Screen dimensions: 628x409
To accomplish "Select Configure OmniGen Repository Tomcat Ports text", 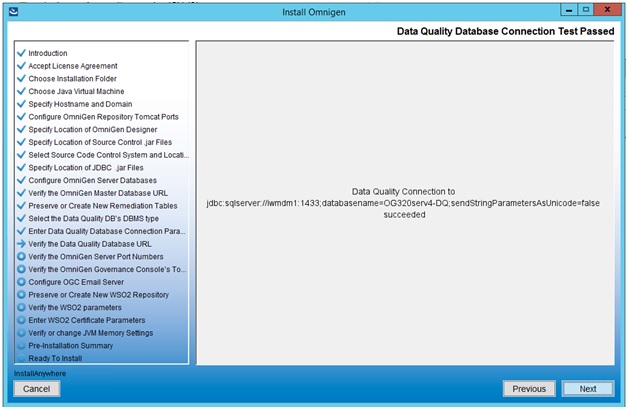I will point(103,117).
